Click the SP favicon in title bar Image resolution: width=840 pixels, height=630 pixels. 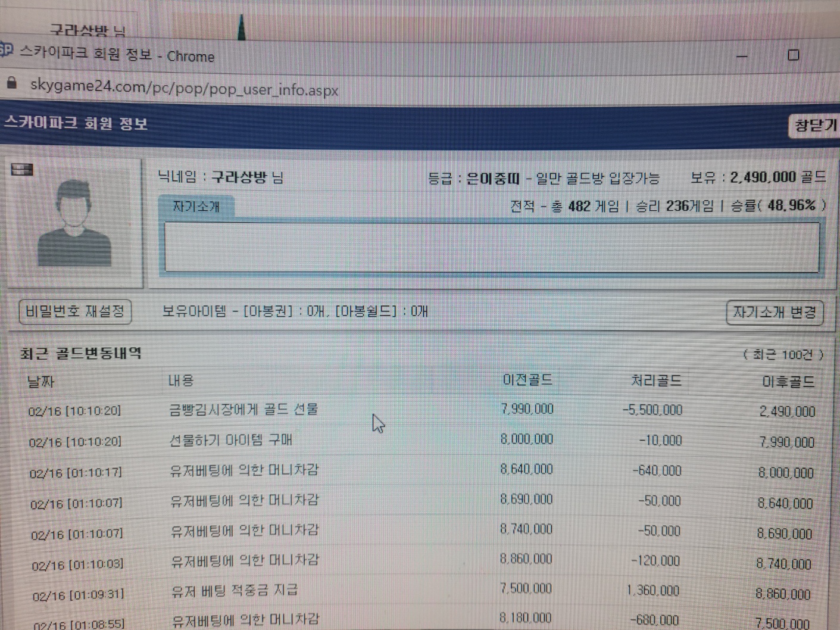5,50
